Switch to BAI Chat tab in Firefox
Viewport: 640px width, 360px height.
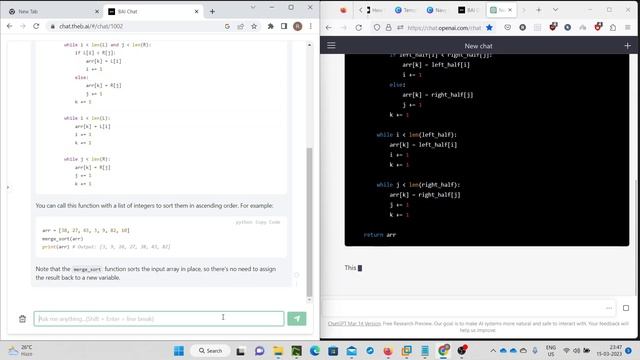[x=468, y=10]
